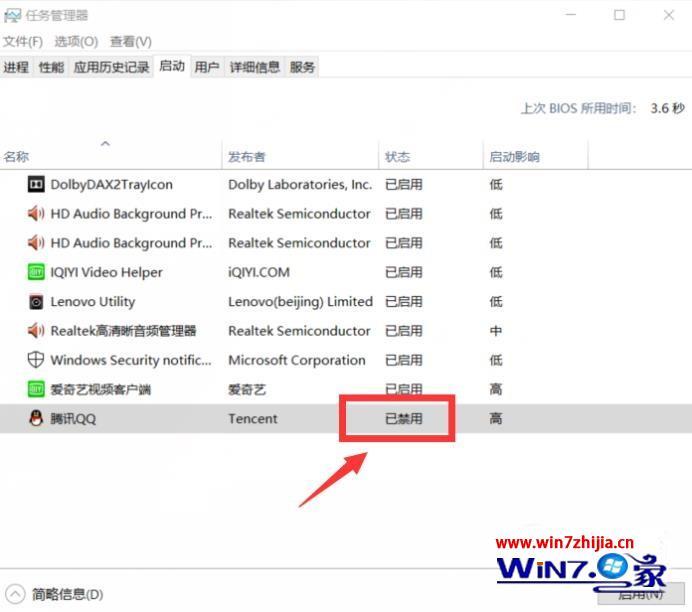Viewport: 692px width, 612px height.
Task: Switch to the 服务 tab
Action: [x=302, y=67]
